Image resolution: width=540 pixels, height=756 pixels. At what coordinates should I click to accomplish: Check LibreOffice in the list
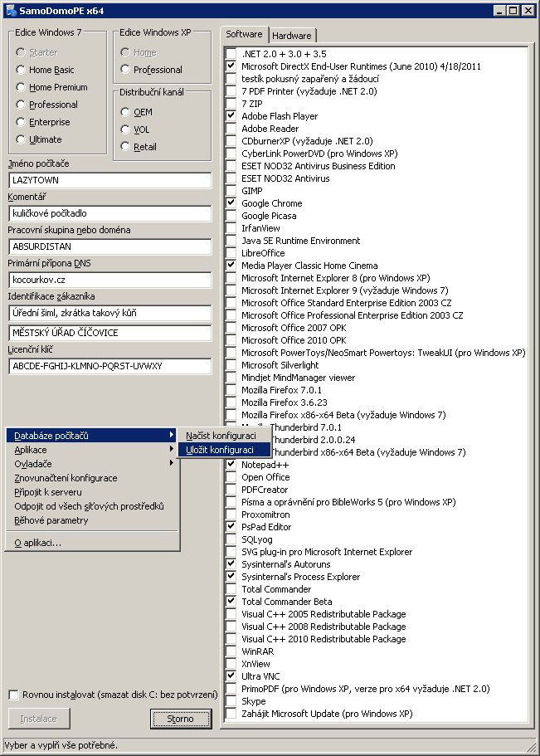(231, 252)
